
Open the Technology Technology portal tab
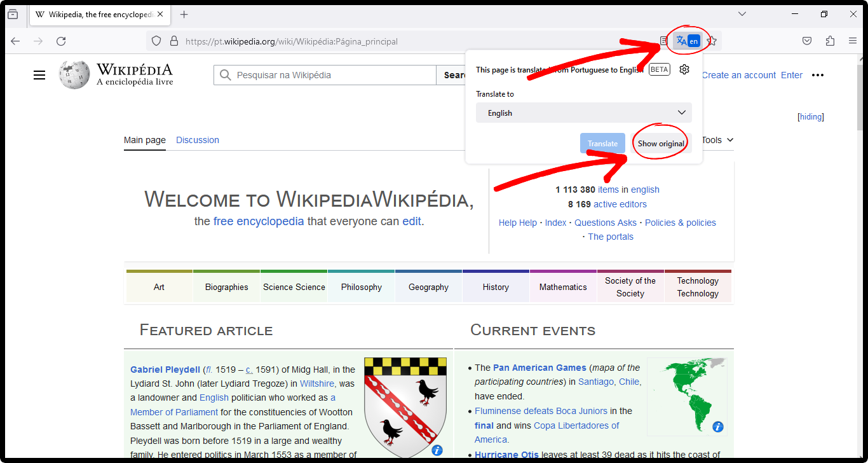[698, 287]
